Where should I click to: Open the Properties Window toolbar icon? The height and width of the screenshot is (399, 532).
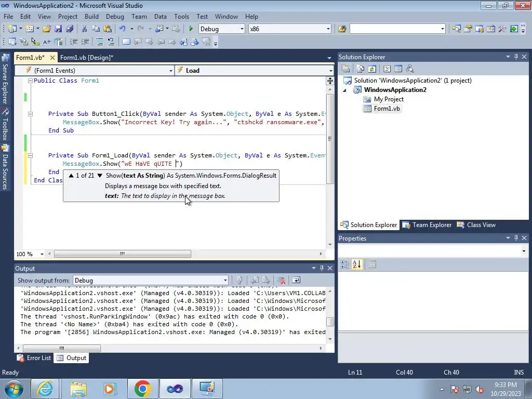pos(468,29)
